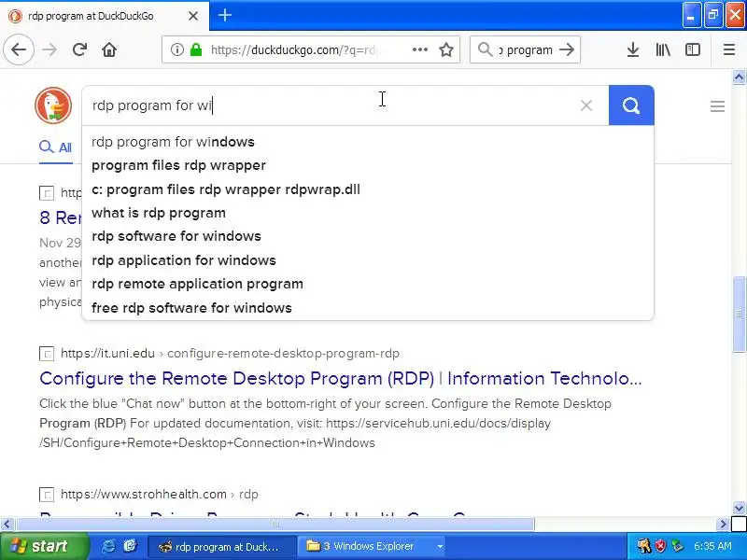Choose suggestion 'program files rdp wrapper'
Screen dimensions: 747x560
coord(368,165)
